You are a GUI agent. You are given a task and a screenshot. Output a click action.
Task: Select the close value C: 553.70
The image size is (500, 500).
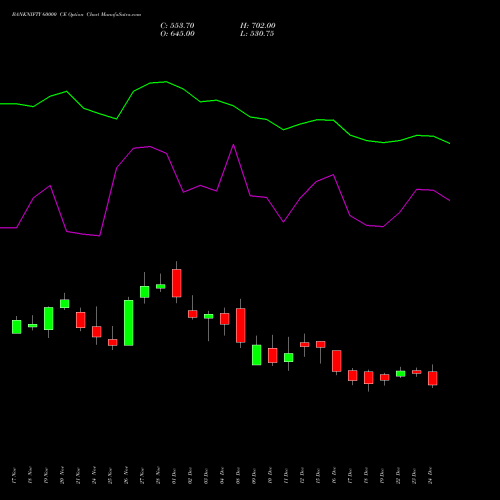pos(177,26)
